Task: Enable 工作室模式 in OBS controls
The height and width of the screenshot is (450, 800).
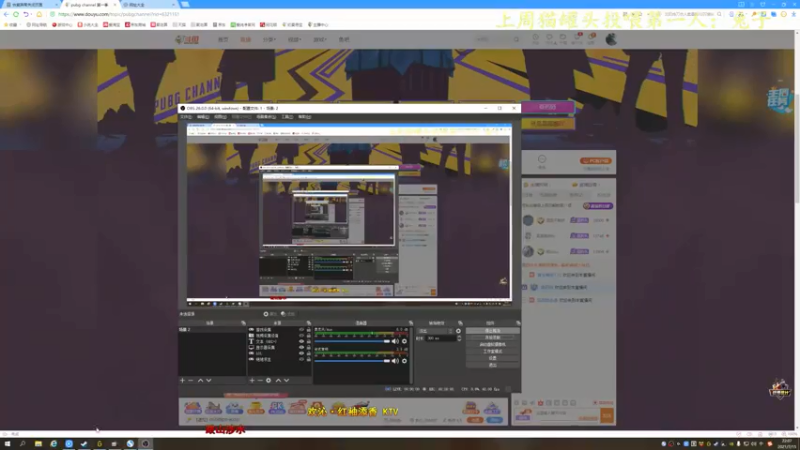Action: point(492,352)
